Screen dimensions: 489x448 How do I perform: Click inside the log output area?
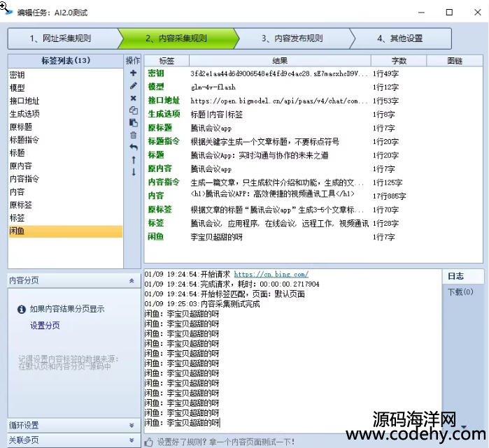click(x=292, y=351)
